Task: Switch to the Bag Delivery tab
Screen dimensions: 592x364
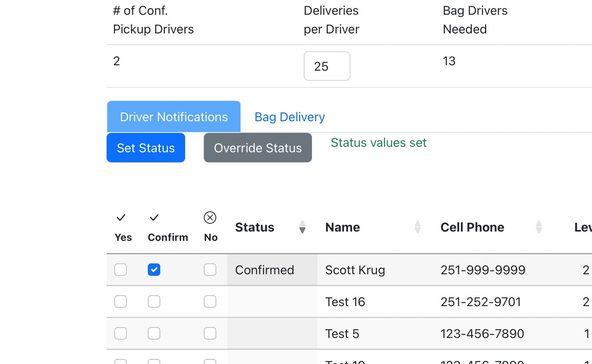Action: 289,117
